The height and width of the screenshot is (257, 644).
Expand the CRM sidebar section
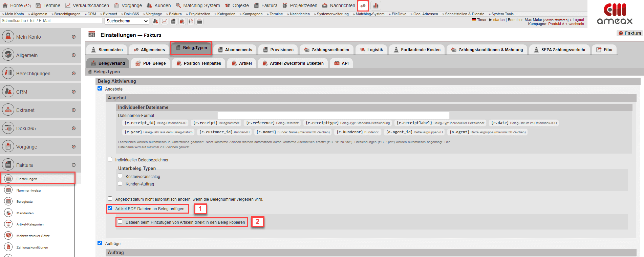click(x=73, y=92)
